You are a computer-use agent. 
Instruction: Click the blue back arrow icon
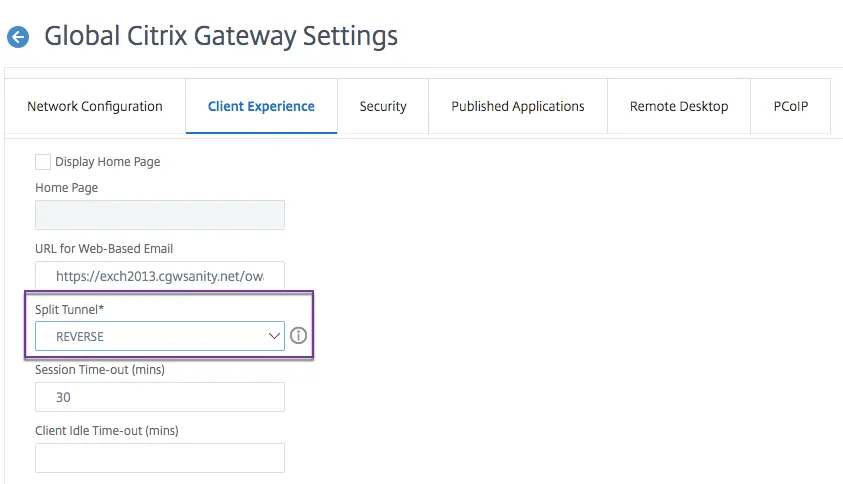[18, 37]
